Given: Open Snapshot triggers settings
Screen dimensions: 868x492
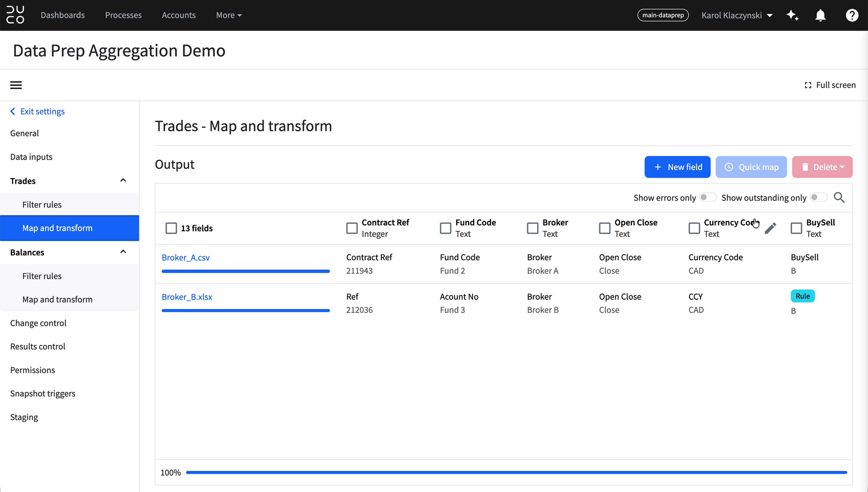Looking at the screenshot, I should [43, 394].
